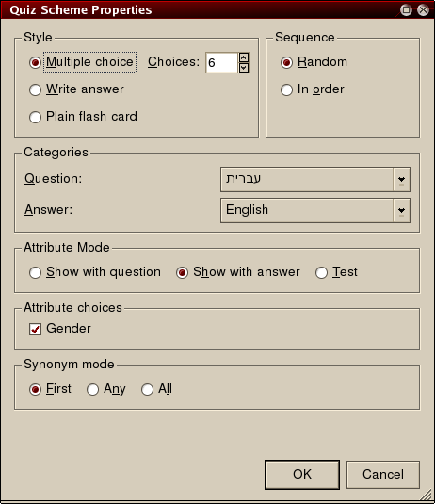Choose Any synonym mode
This screenshot has height=504, width=435.
pos(92,390)
